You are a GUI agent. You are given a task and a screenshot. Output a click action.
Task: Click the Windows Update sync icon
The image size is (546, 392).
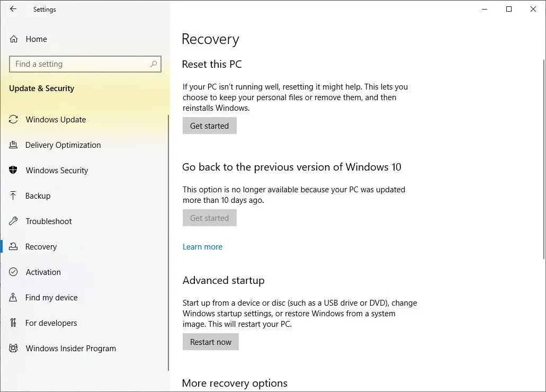pos(14,120)
